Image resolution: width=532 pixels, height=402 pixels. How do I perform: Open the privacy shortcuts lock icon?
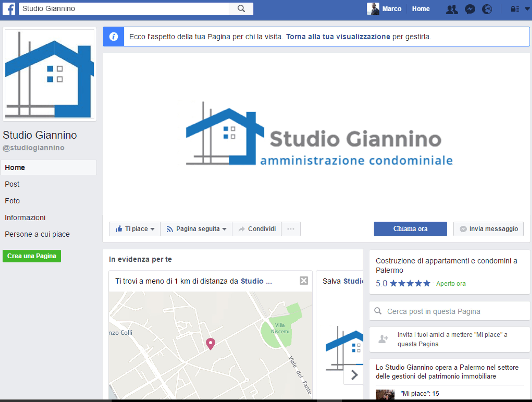[x=515, y=9]
